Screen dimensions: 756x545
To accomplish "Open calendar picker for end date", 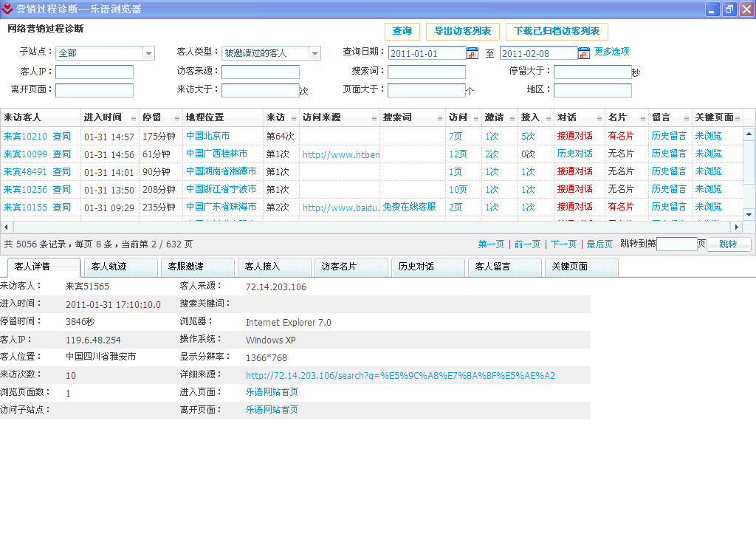I will tap(584, 53).
